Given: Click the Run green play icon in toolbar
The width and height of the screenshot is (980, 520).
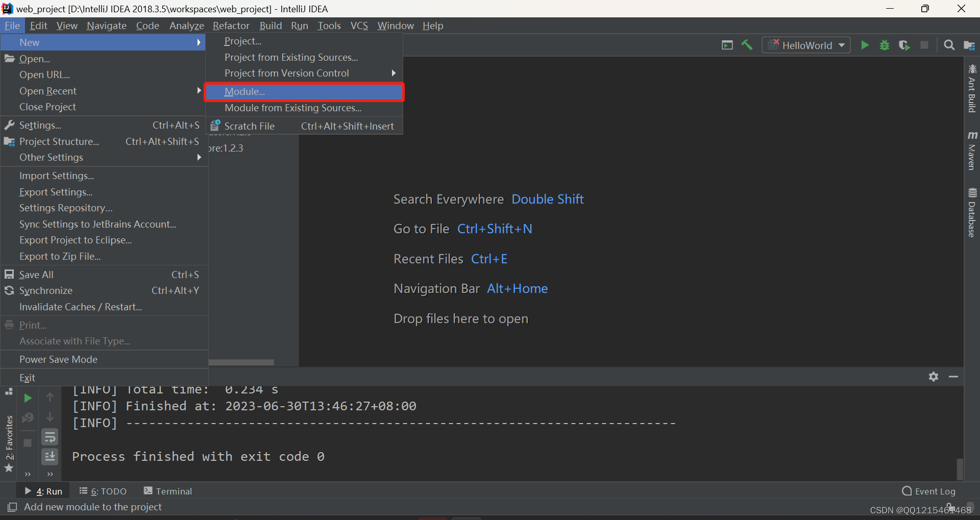Looking at the screenshot, I should (x=865, y=45).
